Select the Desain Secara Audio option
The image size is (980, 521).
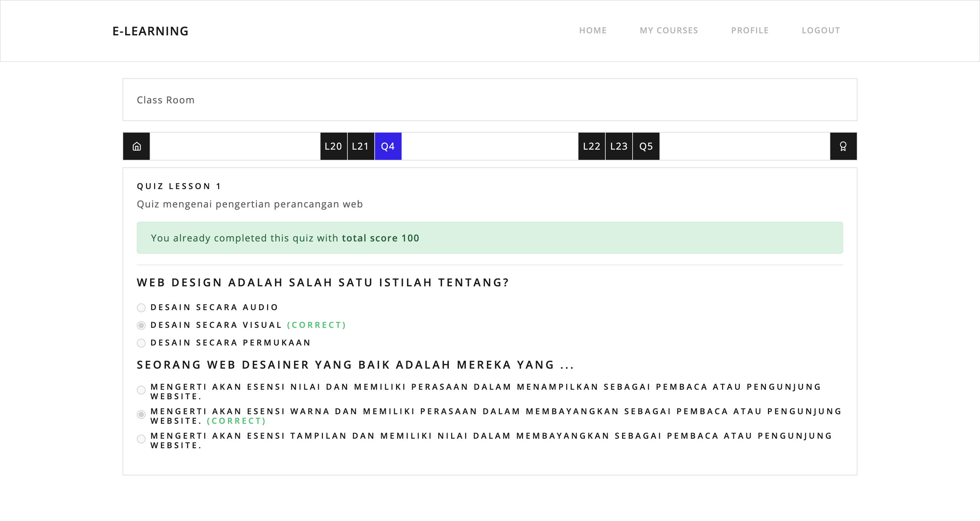point(141,308)
